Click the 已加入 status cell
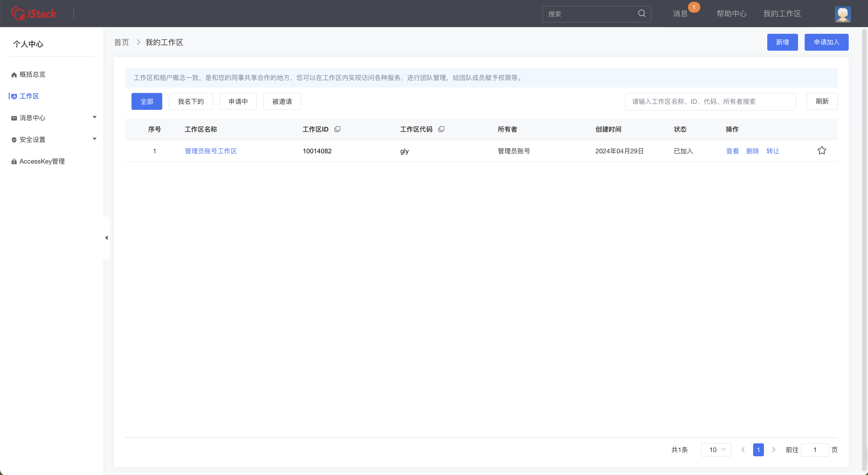 tap(683, 151)
